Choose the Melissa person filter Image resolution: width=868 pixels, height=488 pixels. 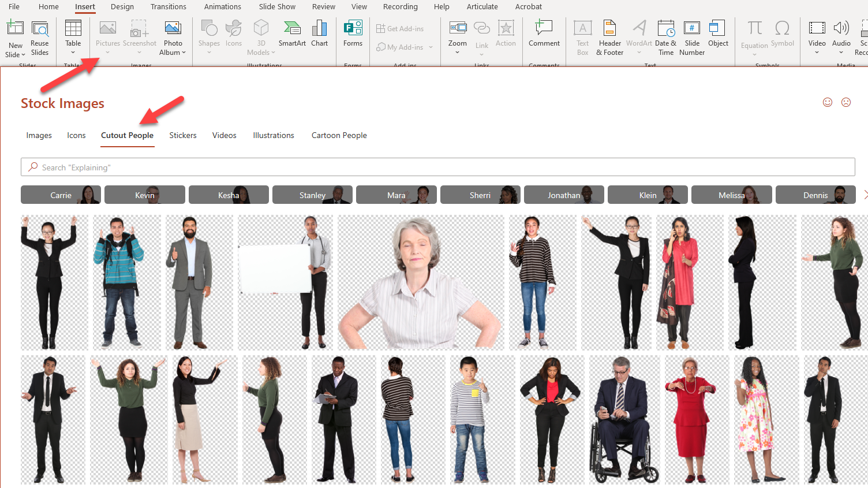click(731, 195)
